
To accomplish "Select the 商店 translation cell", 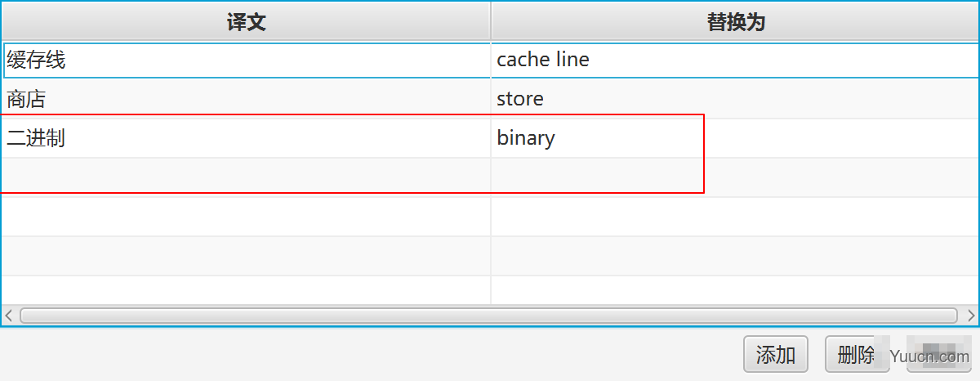I will click(246, 99).
